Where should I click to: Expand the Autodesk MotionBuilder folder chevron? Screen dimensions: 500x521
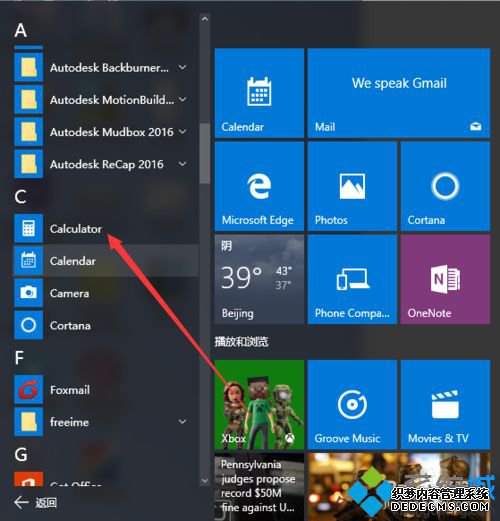[x=182, y=99]
